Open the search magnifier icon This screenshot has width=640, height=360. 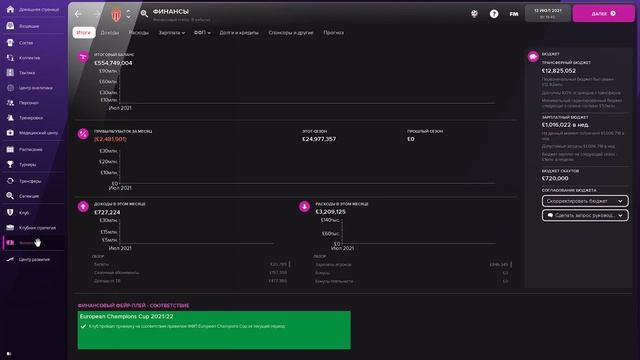coord(144,14)
